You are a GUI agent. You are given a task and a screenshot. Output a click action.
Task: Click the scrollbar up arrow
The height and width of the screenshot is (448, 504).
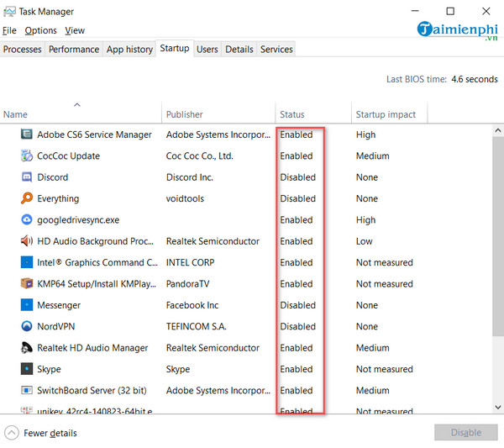pyautogui.click(x=498, y=130)
